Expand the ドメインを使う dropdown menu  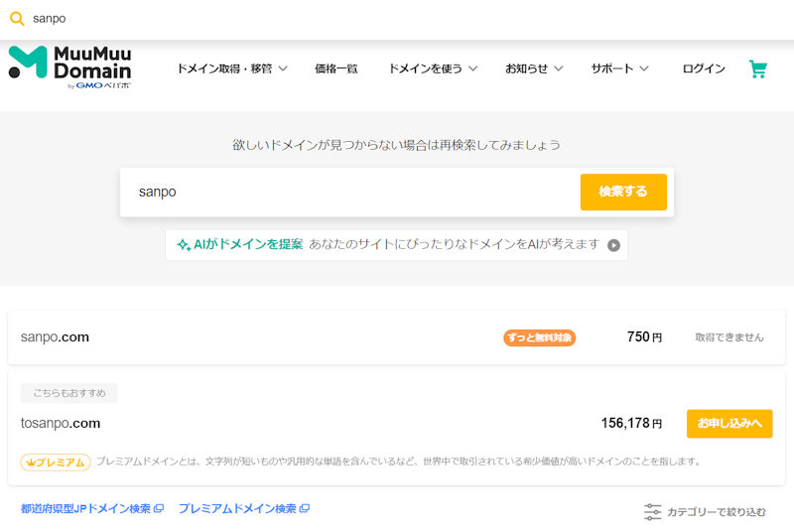[433, 69]
